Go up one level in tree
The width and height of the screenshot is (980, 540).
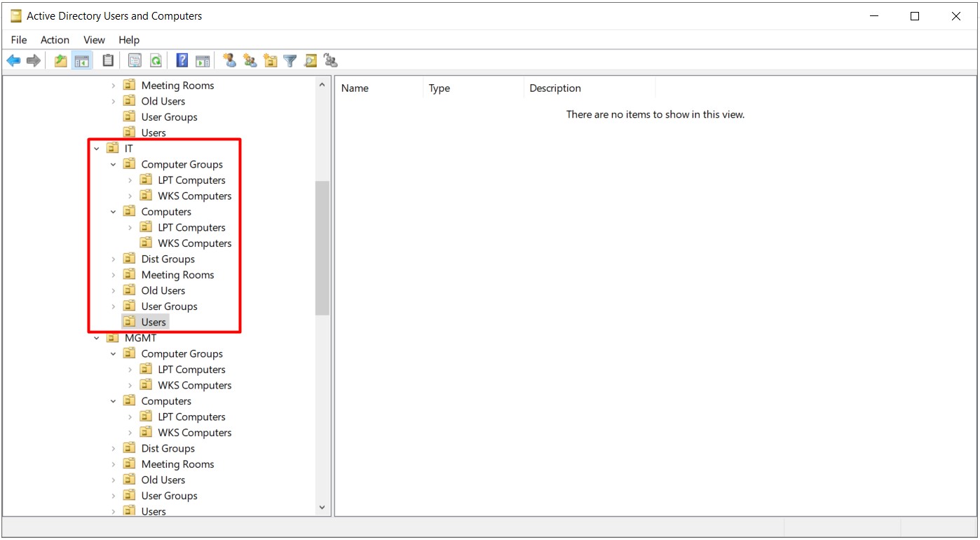click(x=61, y=61)
